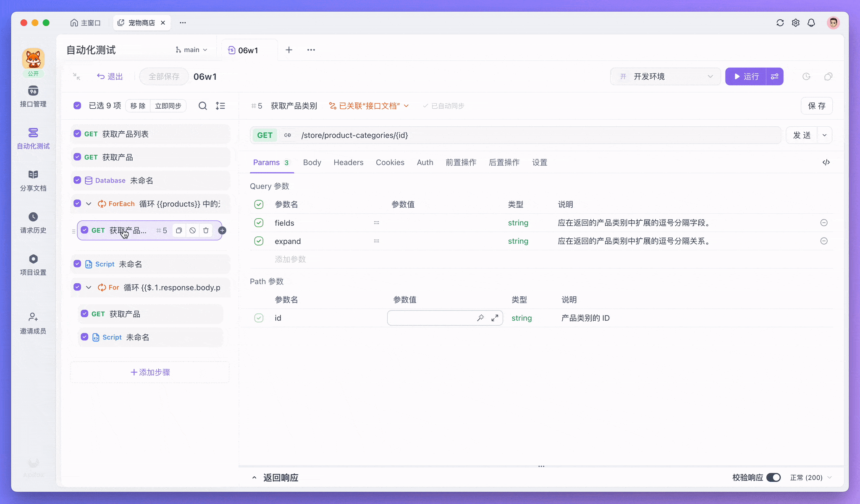Click the run settings icon beside 运行

click(x=775, y=76)
